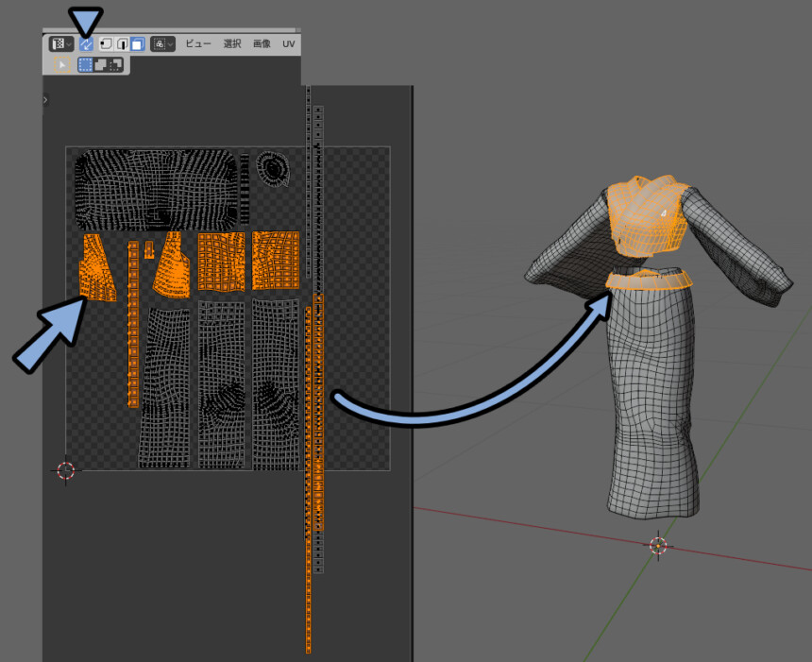Open the sticky selection mode dropdown

(162, 44)
